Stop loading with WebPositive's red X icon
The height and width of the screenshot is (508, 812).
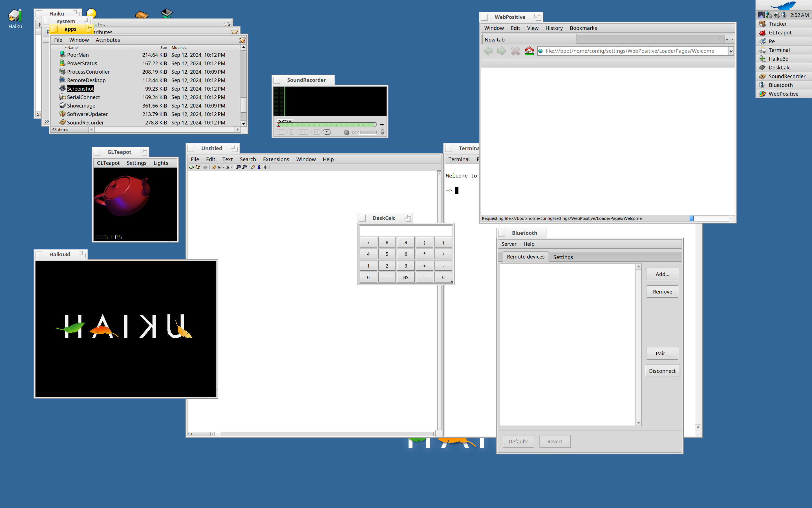click(x=515, y=51)
